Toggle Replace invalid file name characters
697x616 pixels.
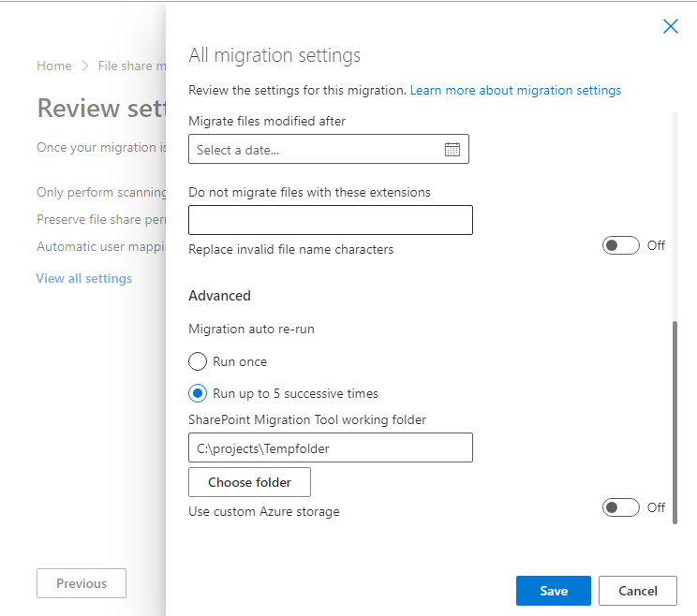click(620, 245)
